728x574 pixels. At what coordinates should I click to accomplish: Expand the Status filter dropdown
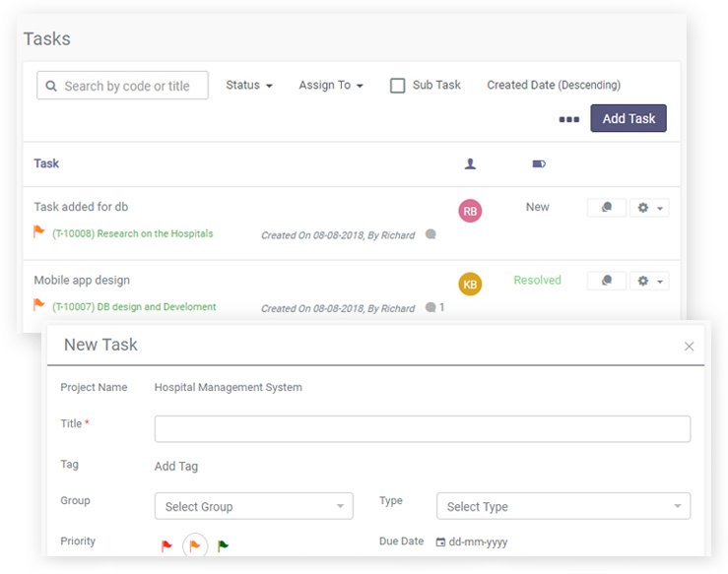pos(249,86)
